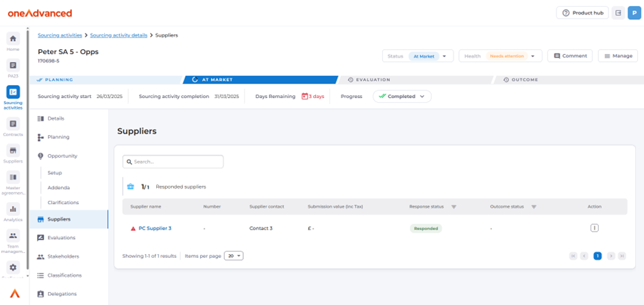The height and width of the screenshot is (305, 644).
Task: Click the OneAdvanced logo at top left
Action: [x=40, y=13]
